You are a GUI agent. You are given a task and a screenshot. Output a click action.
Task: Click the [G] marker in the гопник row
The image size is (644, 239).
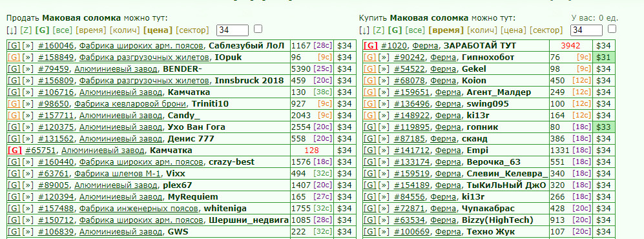[x=370, y=127]
